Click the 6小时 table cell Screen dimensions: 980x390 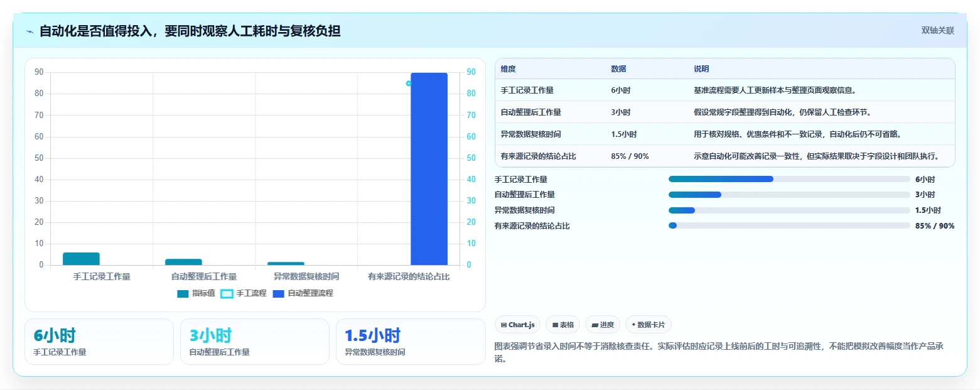tap(621, 90)
